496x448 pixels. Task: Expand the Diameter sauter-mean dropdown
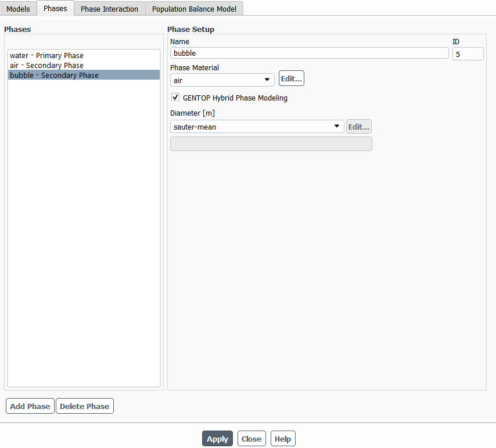(257, 127)
